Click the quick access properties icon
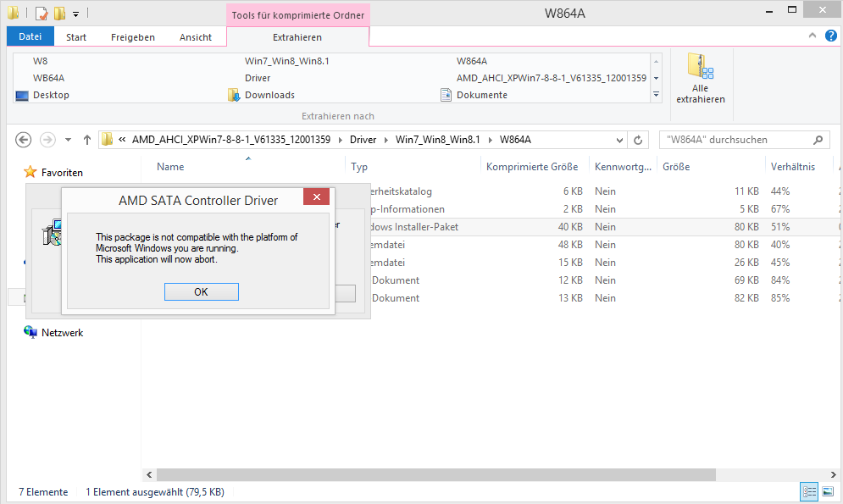843x504 pixels. 42,14
